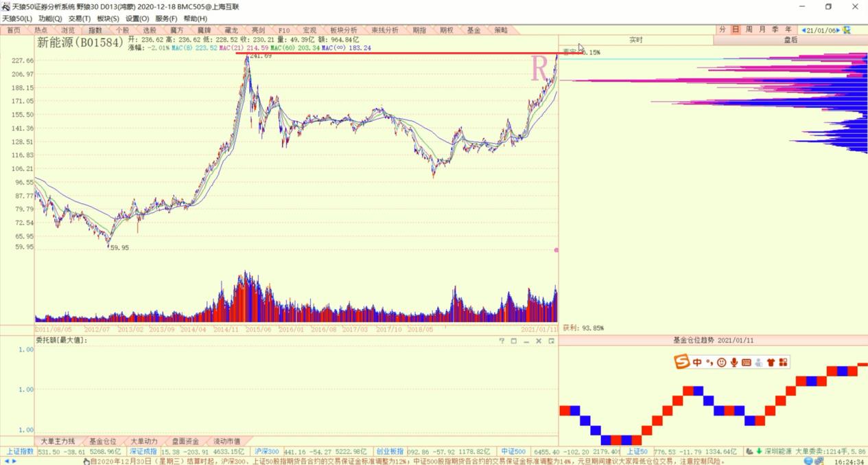The height and width of the screenshot is (465, 868).
Task: Switch to the 盘后 panel tab
Action: [x=790, y=40]
